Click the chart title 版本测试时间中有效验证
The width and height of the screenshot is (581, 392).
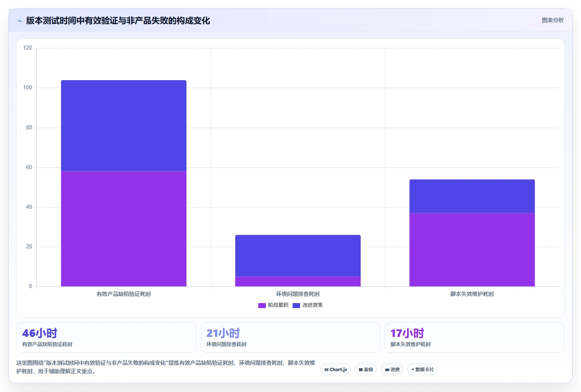(118, 20)
